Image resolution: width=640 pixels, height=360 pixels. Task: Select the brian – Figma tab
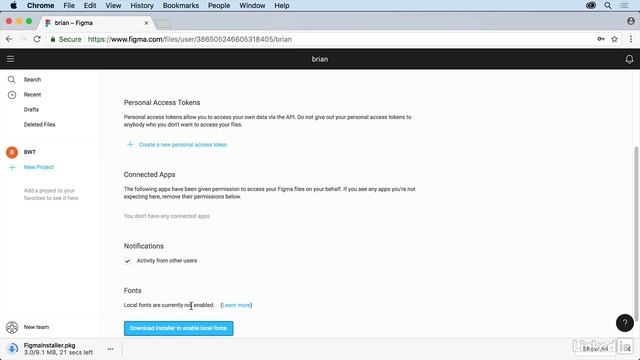96,23
